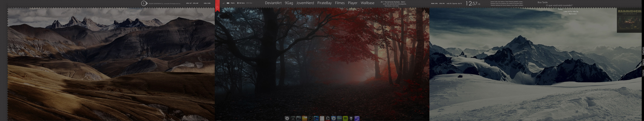Open the 9Gag launcher link
The width and height of the screenshot is (644, 121).
pyautogui.click(x=289, y=3)
